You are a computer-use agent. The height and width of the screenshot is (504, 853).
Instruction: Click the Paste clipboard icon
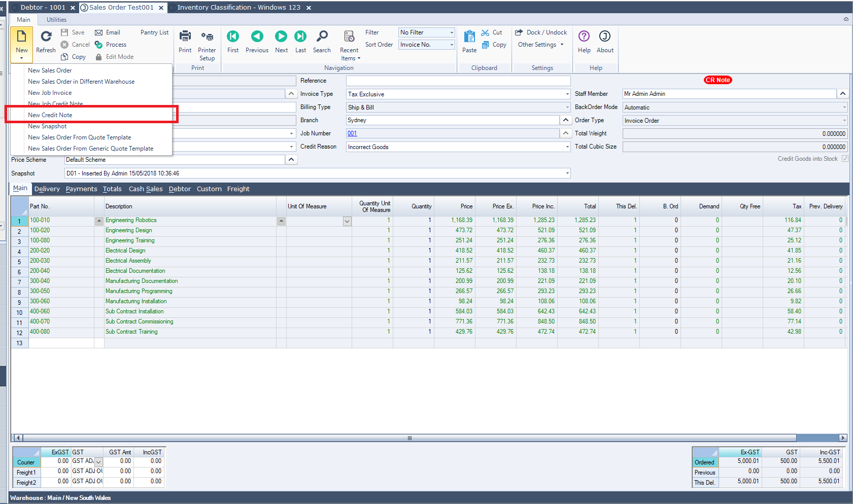469,37
